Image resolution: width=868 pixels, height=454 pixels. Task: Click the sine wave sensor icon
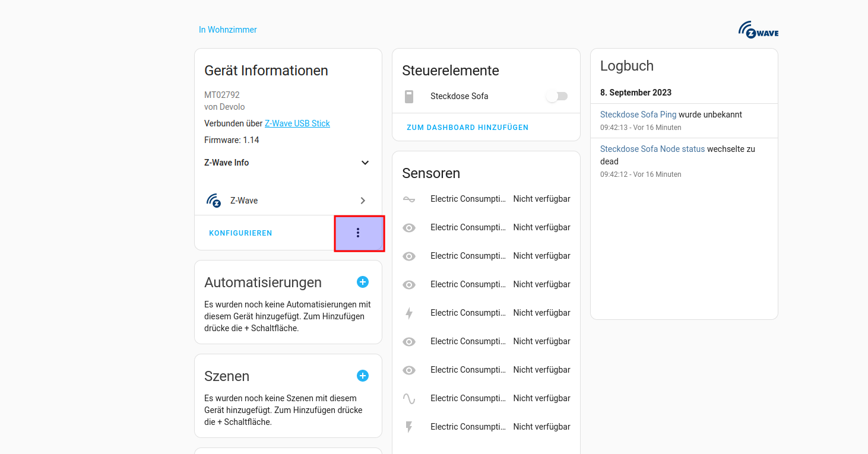point(409,398)
